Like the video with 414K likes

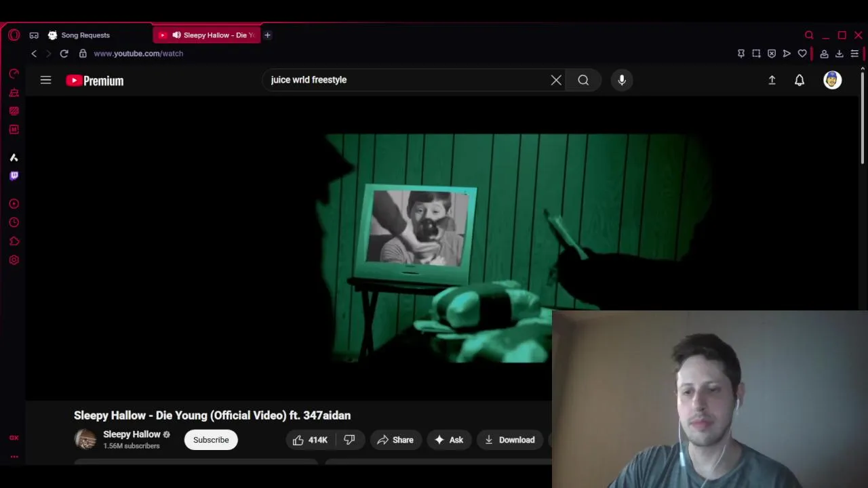310,440
